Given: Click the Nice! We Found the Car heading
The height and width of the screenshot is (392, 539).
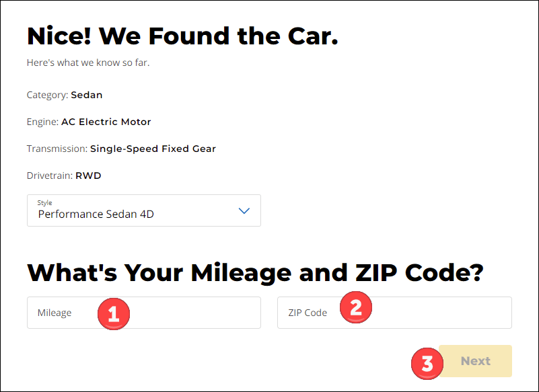Looking at the screenshot, I should (182, 36).
